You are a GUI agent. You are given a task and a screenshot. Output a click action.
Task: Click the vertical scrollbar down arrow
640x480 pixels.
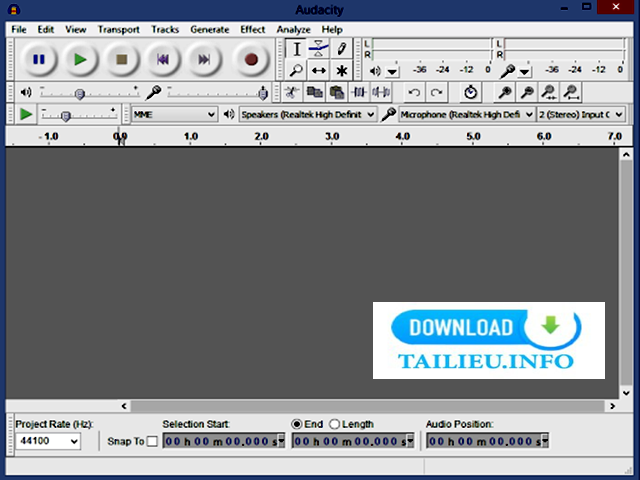(x=626, y=393)
